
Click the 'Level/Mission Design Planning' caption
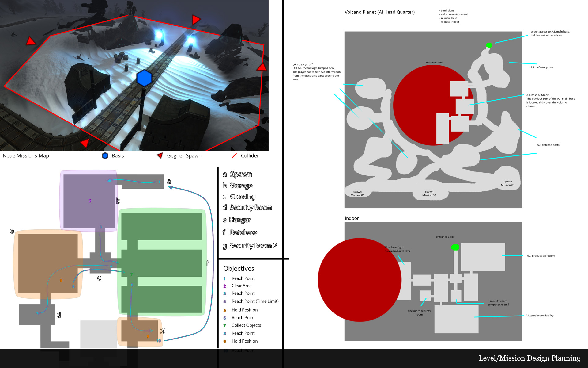[529, 358]
